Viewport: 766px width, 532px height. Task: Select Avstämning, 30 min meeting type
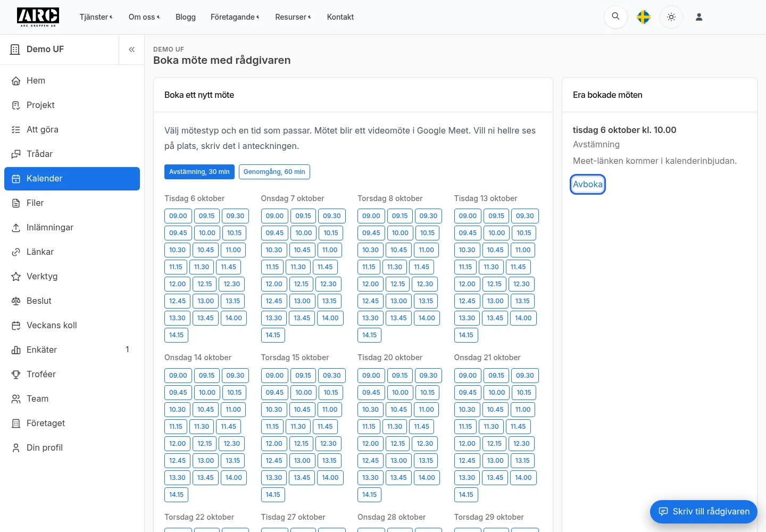pyautogui.click(x=199, y=172)
